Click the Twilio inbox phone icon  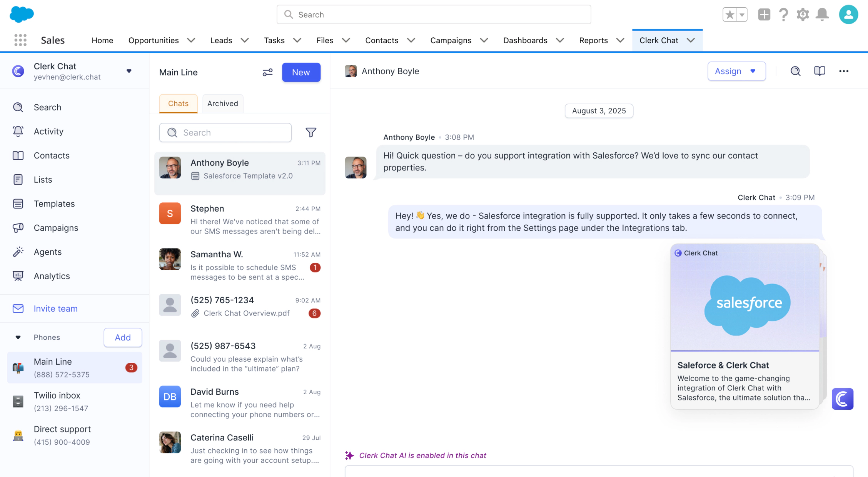18,402
